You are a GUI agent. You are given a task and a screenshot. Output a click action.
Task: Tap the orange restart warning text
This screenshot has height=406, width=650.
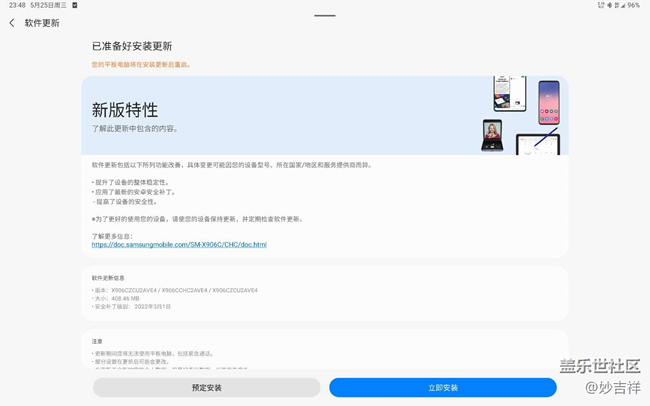pyautogui.click(x=141, y=65)
